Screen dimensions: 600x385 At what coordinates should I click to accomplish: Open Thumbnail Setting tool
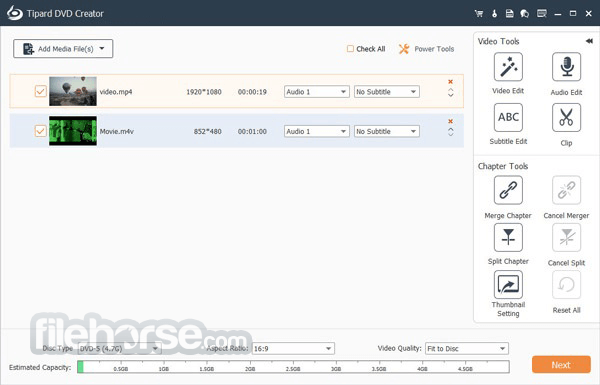tap(508, 285)
